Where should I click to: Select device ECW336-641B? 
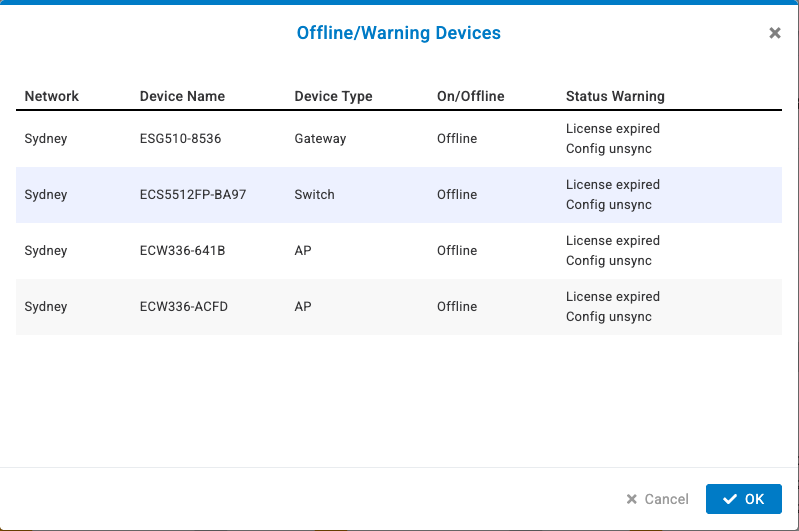click(x=182, y=251)
